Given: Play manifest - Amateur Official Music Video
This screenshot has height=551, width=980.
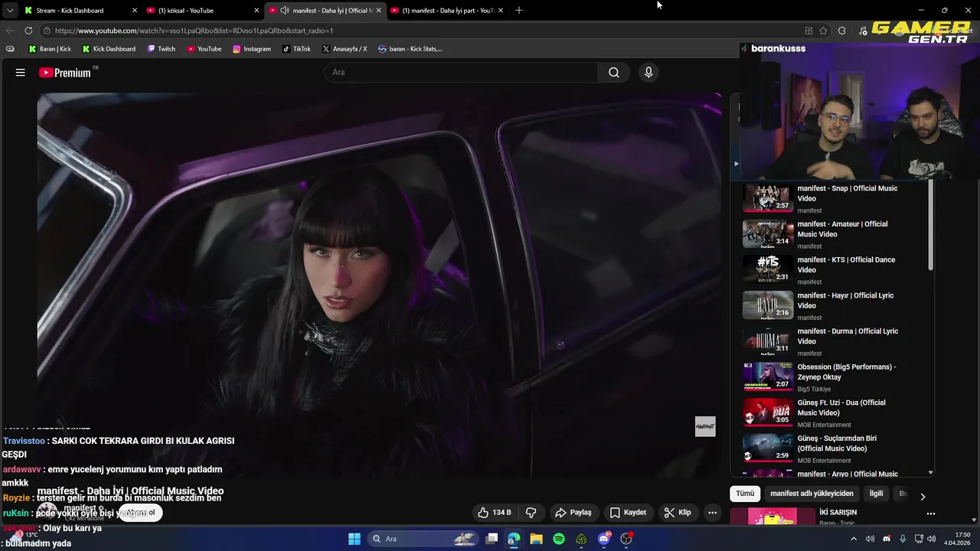Looking at the screenshot, I should coord(835,234).
